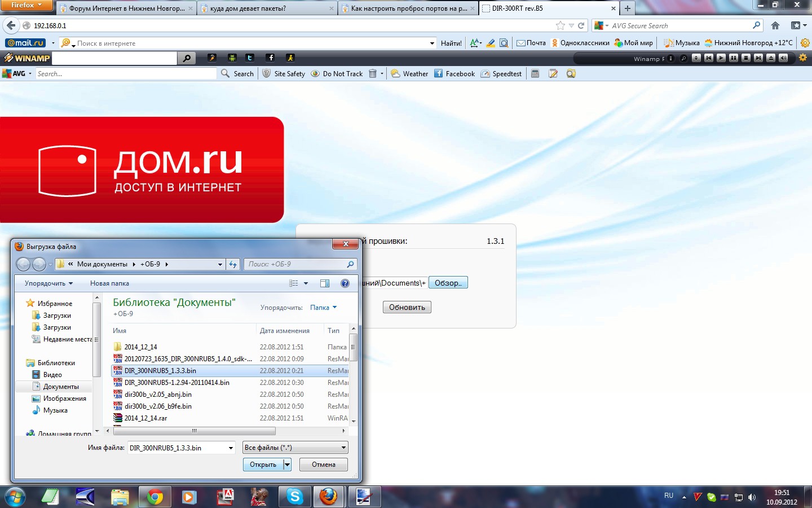Open Музыка in Mail.ru toolbar
The height and width of the screenshot is (508, 812).
(x=682, y=43)
